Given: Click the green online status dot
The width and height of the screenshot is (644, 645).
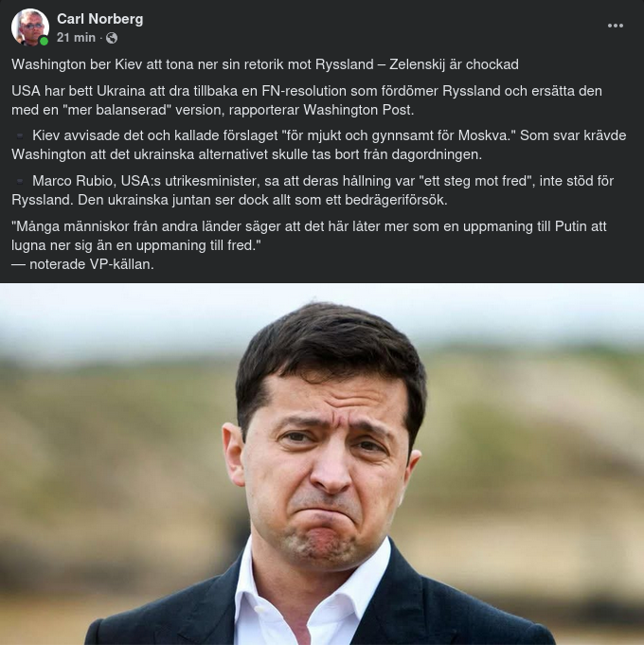Looking at the screenshot, I should (x=44, y=41).
